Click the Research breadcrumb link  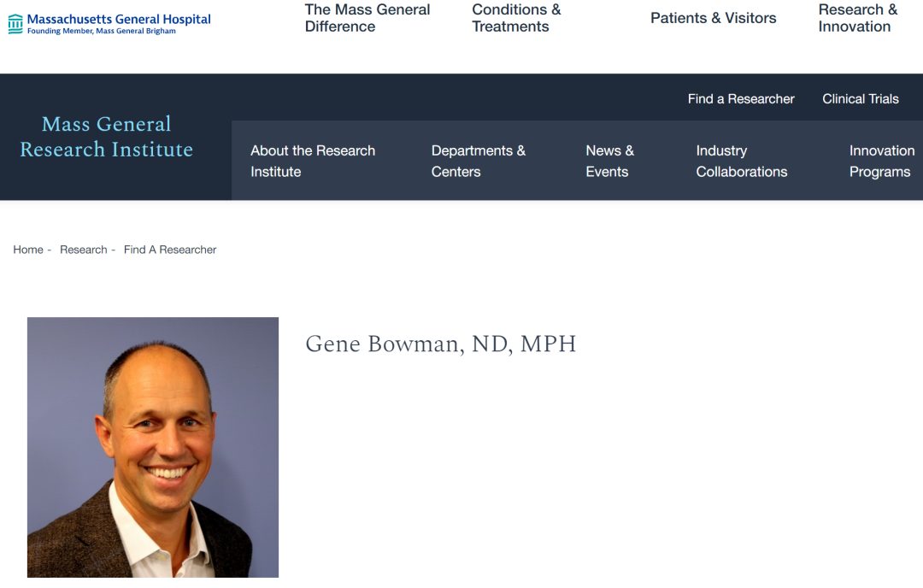tap(84, 250)
